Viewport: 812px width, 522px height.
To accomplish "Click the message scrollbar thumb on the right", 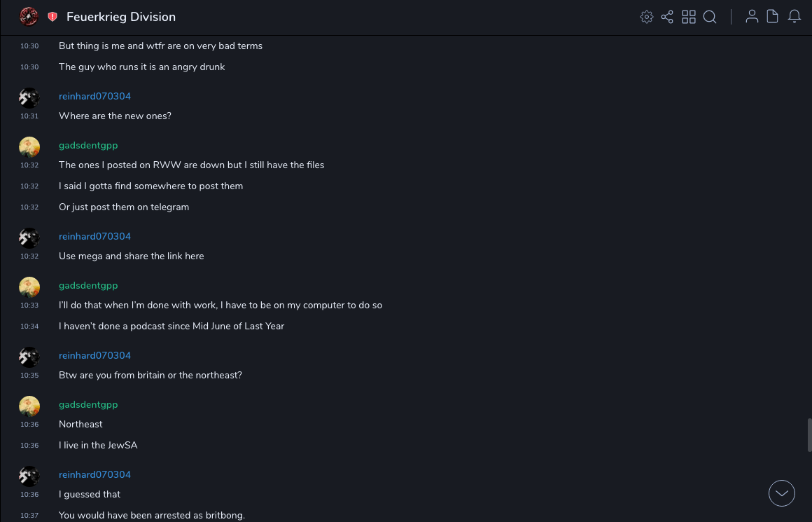I will pos(809,434).
